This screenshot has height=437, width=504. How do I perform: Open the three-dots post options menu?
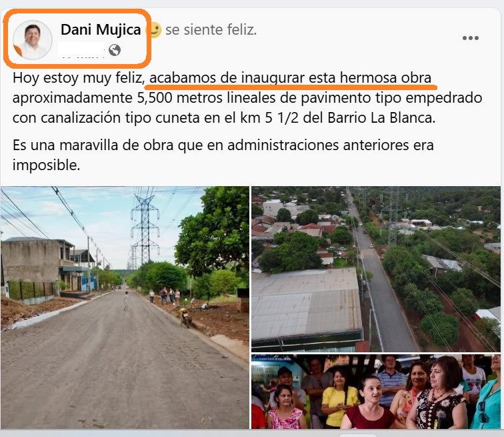click(x=471, y=38)
